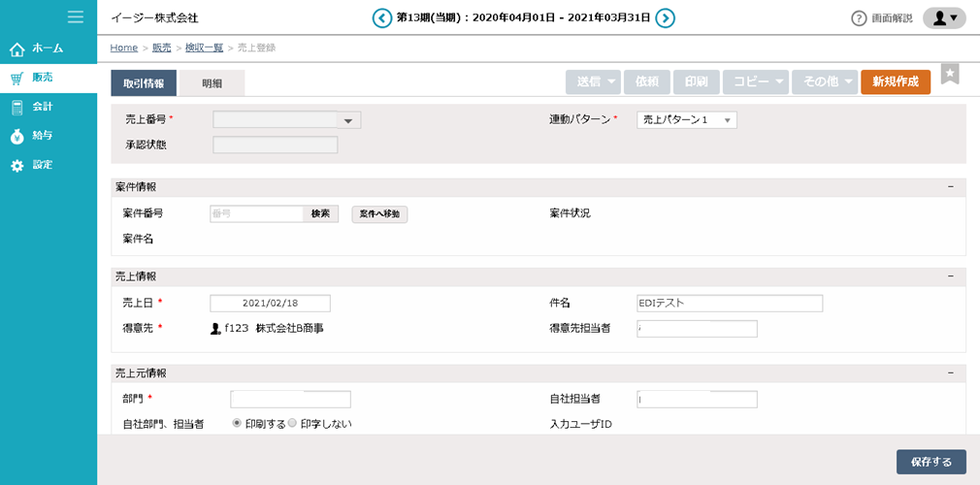Click the hamburger menu icon in sidebar
Image resolution: width=980 pixels, height=485 pixels.
point(75,16)
